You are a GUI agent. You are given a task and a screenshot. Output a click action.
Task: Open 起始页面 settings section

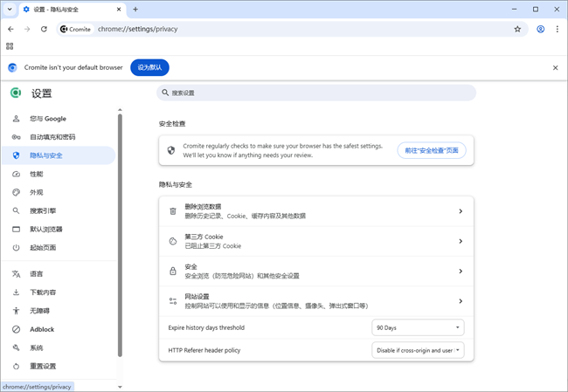click(59, 248)
